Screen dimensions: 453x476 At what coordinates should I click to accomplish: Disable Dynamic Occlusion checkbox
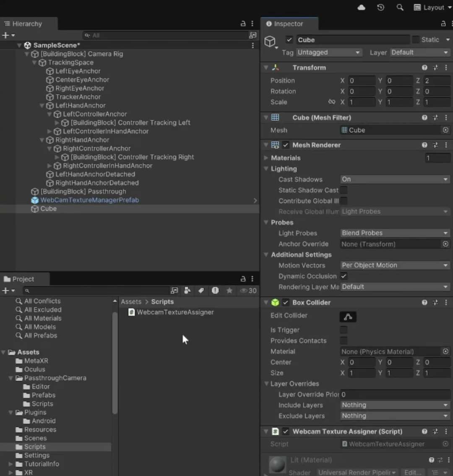click(x=344, y=276)
